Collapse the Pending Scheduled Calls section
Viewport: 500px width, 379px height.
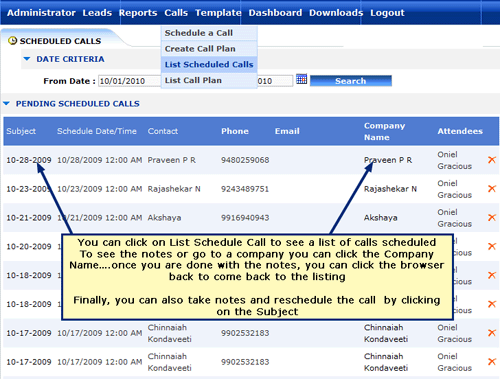[x=6, y=104]
